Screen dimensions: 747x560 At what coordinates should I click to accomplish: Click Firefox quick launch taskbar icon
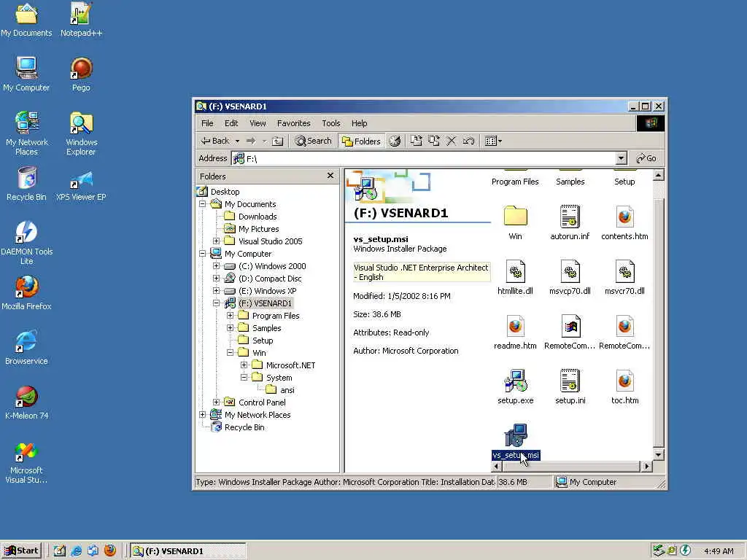110,551
